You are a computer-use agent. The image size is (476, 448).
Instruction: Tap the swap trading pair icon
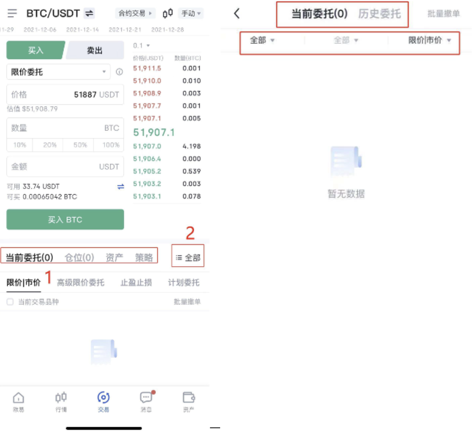pos(89,13)
